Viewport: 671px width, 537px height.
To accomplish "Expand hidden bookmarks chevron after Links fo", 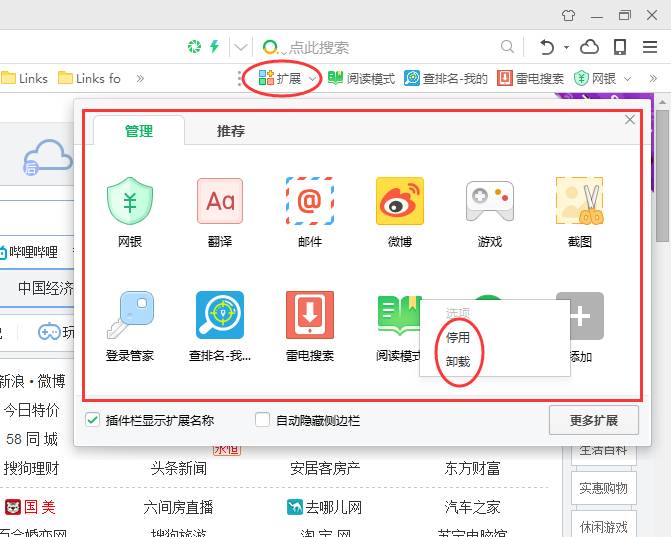I will pyautogui.click(x=140, y=79).
